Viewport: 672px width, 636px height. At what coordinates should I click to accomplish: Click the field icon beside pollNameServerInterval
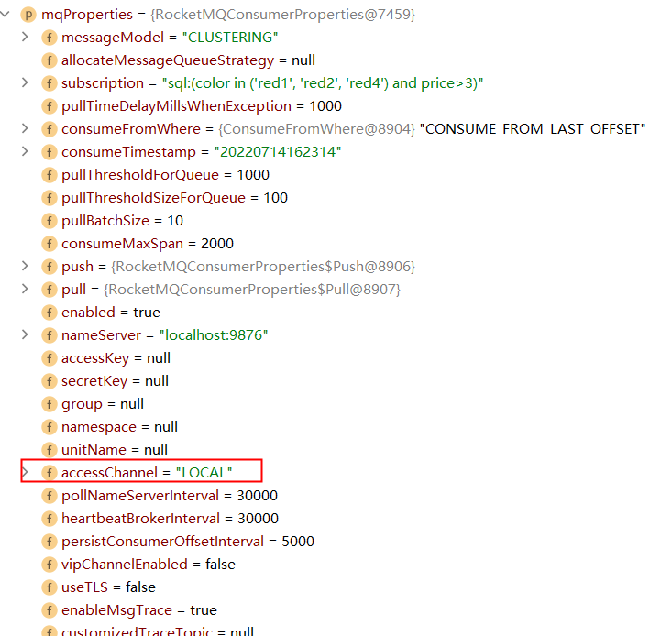tap(50, 496)
